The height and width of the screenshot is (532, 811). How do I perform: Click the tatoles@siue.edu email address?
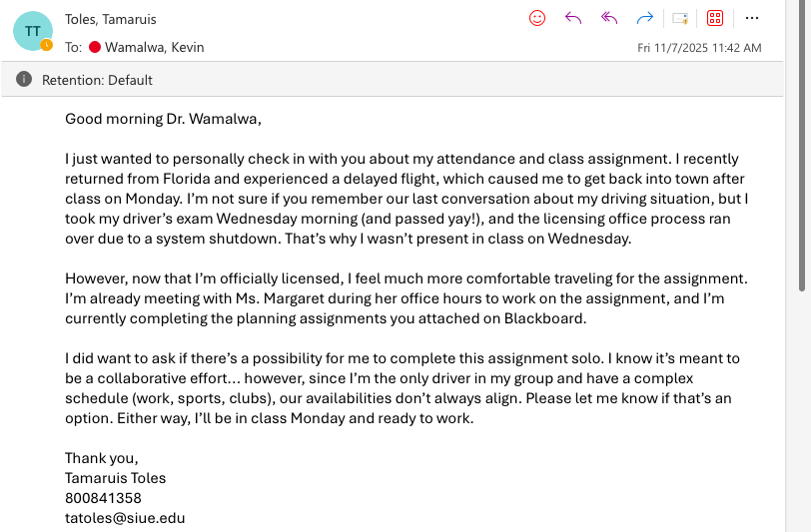[125, 518]
